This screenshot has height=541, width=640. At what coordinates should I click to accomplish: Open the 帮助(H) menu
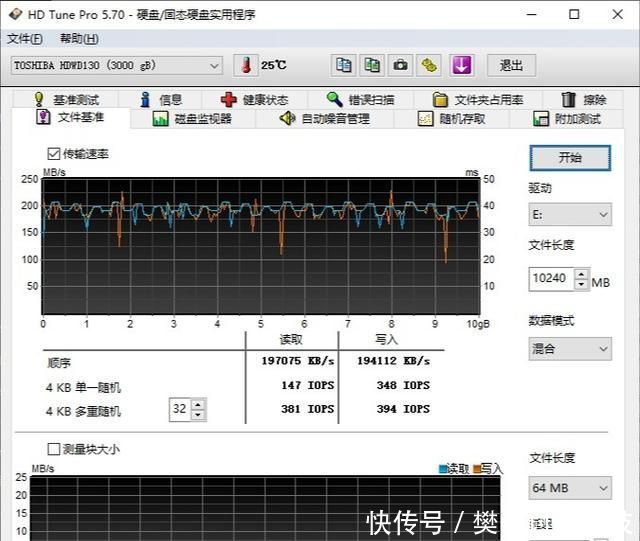point(79,39)
